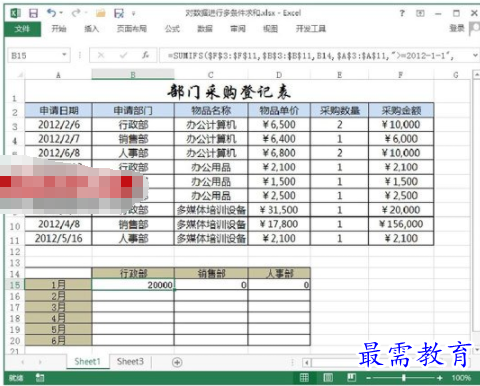
Task: Save the workbook using quick access toolbar
Action: (x=33, y=13)
